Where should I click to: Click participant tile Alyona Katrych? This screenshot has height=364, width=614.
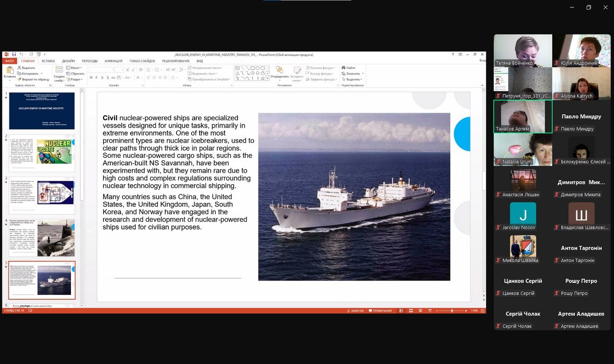581,83
